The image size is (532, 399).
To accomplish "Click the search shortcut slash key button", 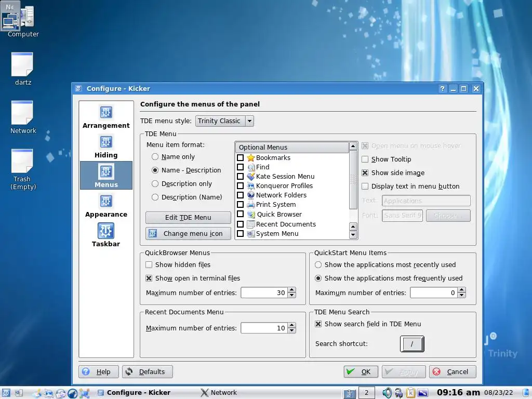I will [412, 344].
